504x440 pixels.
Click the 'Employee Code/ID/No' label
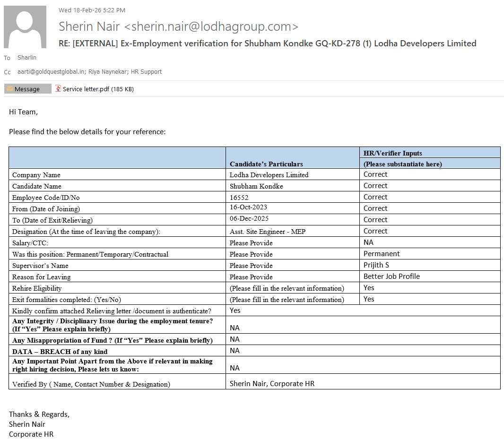click(x=46, y=198)
